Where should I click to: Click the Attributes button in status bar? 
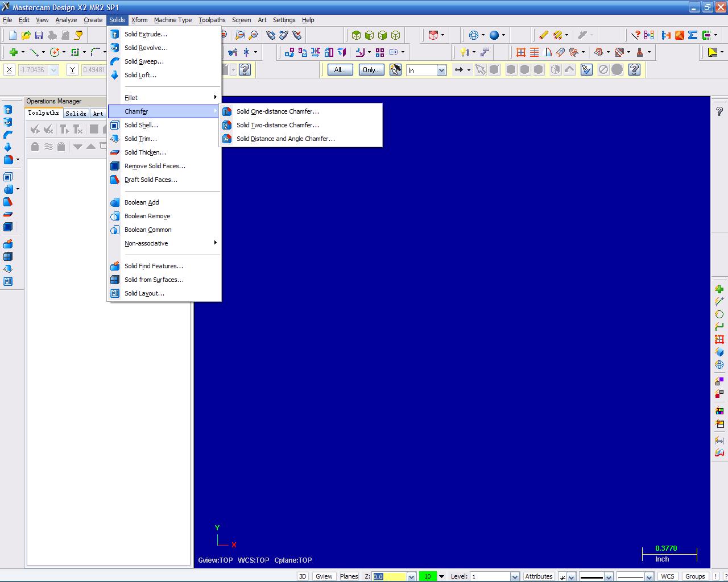pyautogui.click(x=539, y=576)
